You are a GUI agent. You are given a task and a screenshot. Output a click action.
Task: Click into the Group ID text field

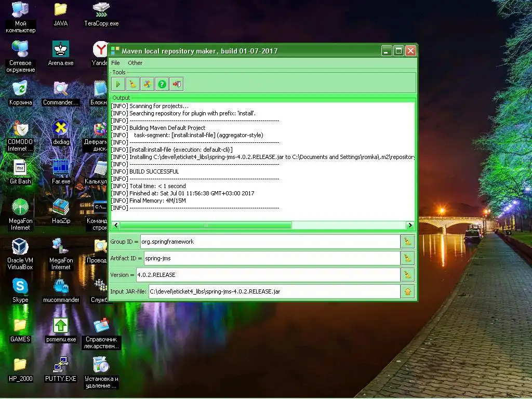[x=269, y=242]
